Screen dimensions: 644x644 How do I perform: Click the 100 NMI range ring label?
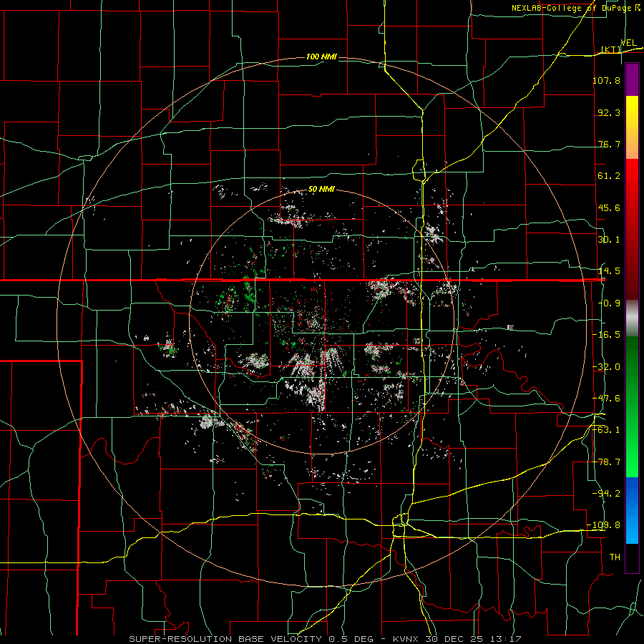pyautogui.click(x=321, y=57)
